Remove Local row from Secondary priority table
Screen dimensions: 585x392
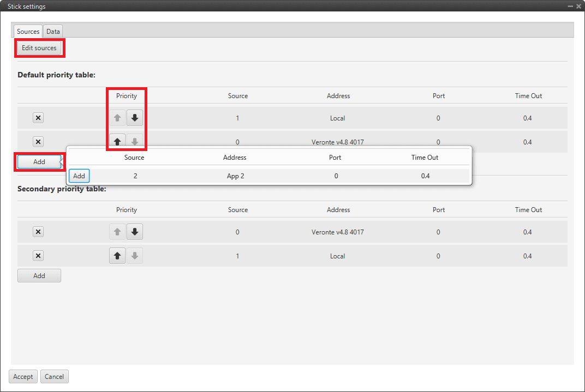38,256
